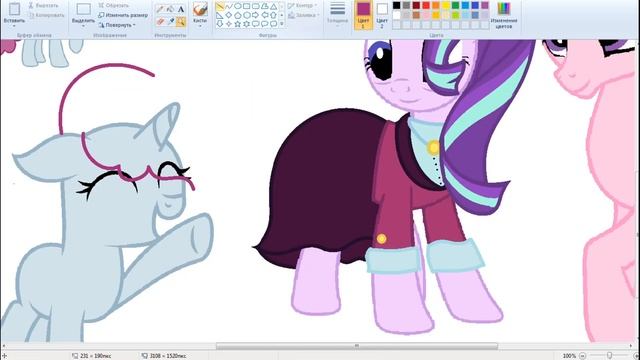Select the Text tool

180,9
